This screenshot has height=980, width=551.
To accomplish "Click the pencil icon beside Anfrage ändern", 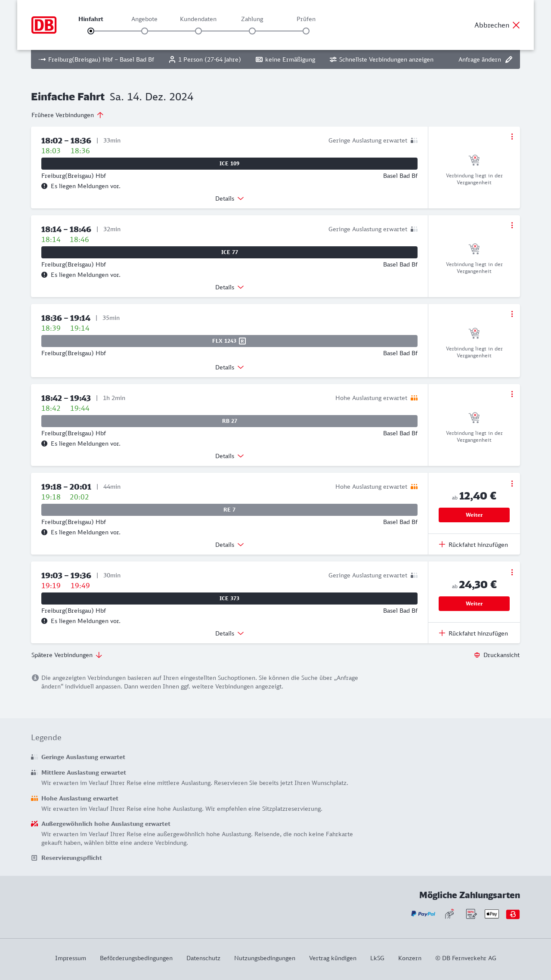I will pyautogui.click(x=509, y=59).
